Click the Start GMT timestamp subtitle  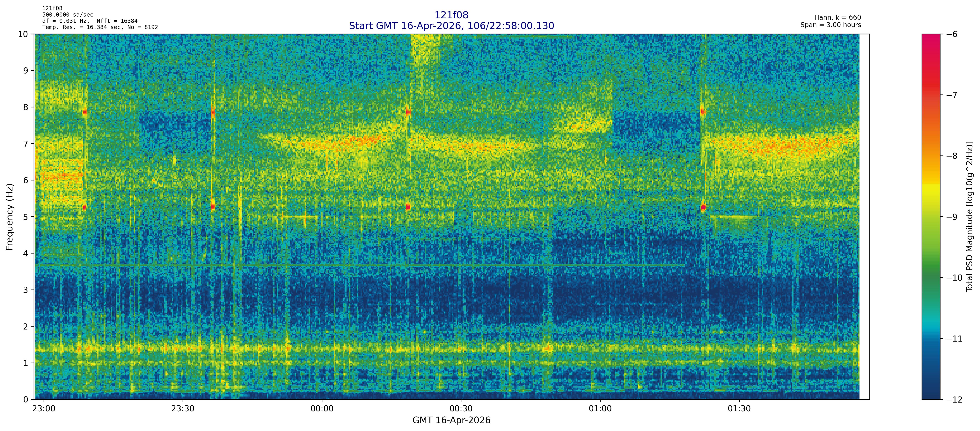click(451, 26)
